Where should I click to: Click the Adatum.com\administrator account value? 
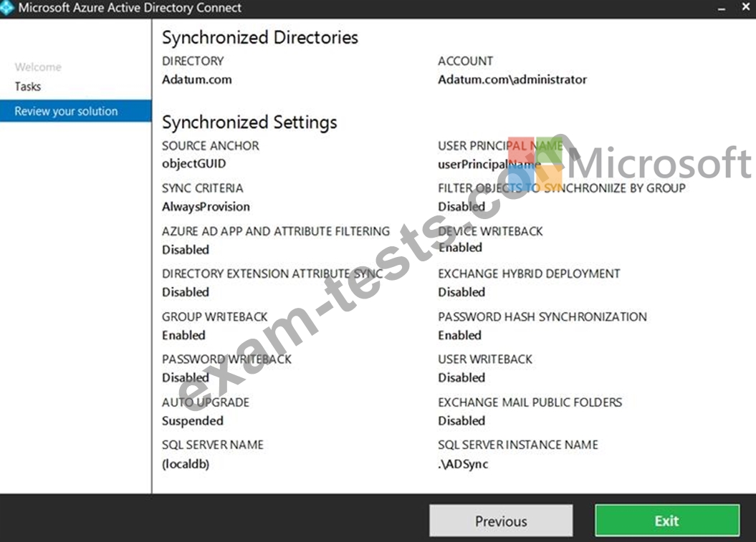tap(512, 79)
